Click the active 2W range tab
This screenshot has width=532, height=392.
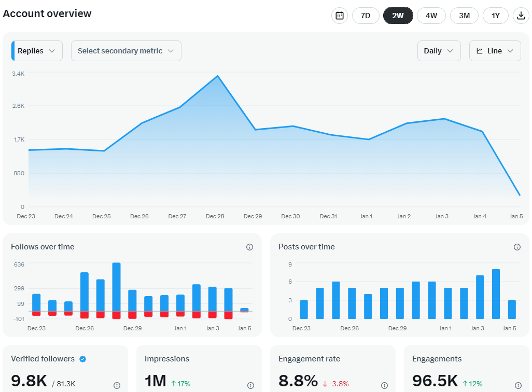(398, 16)
